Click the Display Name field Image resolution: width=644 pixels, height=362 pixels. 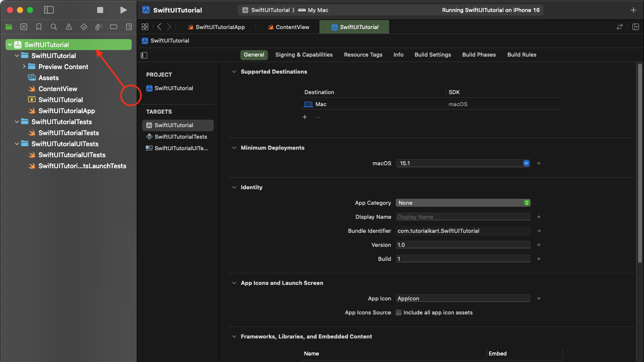click(x=463, y=217)
